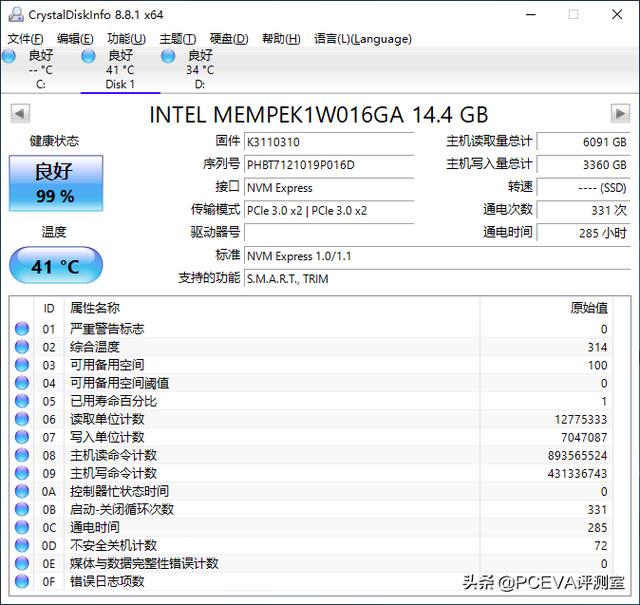The height and width of the screenshot is (605, 640).
Task: Click the power on count 331 次
Action: [584, 211]
